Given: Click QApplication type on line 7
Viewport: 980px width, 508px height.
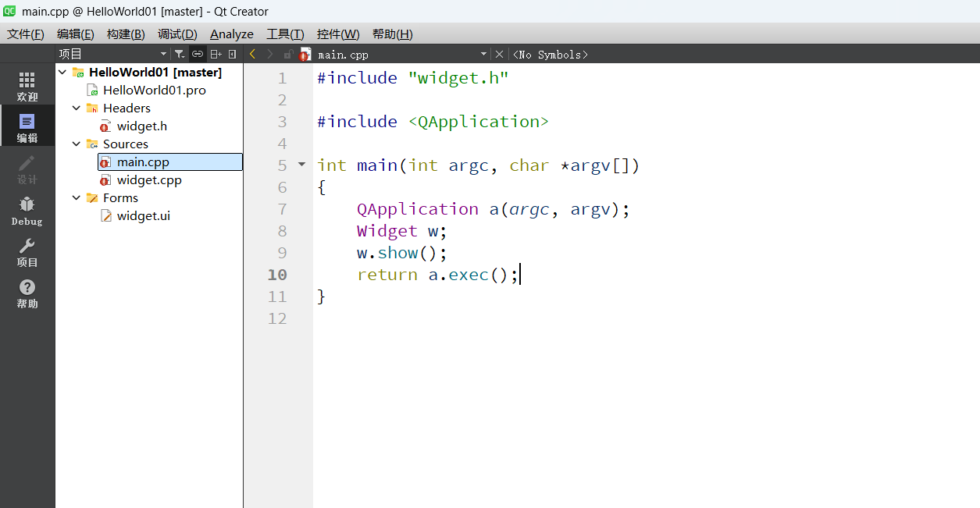Looking at the screenshot, I should [418, 209].
